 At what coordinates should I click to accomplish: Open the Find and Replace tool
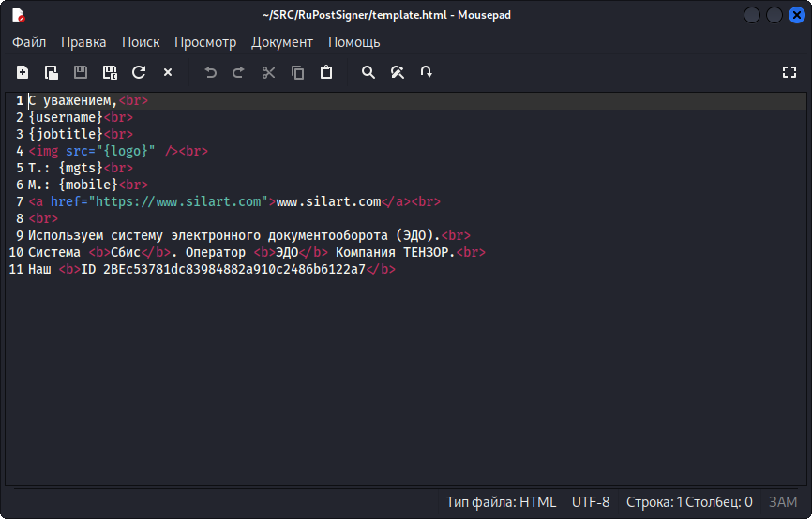coord(398,72)
